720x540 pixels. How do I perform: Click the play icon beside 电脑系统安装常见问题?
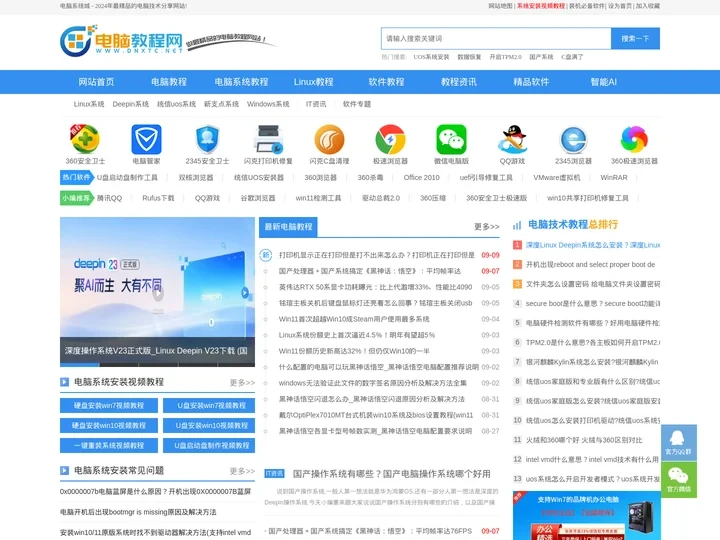tap(64, 471)
